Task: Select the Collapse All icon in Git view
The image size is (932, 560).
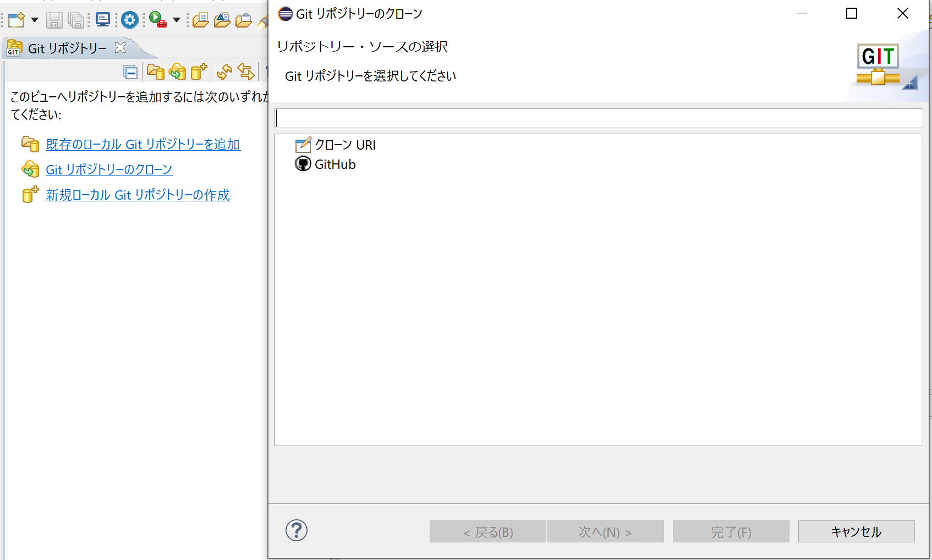Action: pos(130,72)
